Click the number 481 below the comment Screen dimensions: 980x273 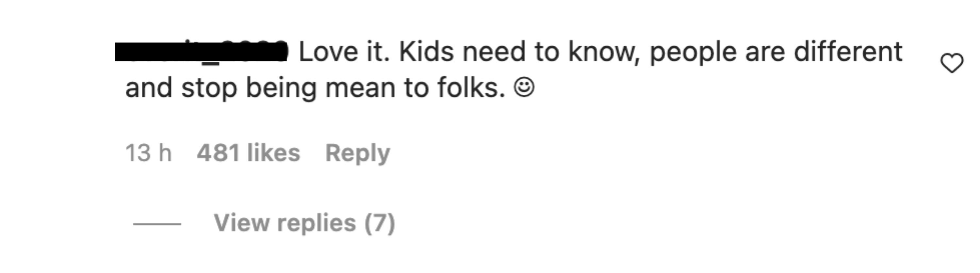[x=218, y=153]
